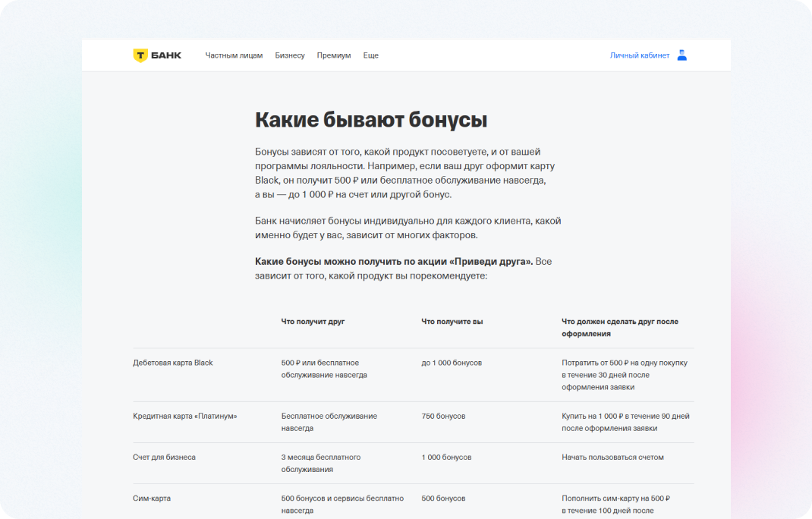
Task: Expand the Еще navigation menu
Action: (370, 55)
